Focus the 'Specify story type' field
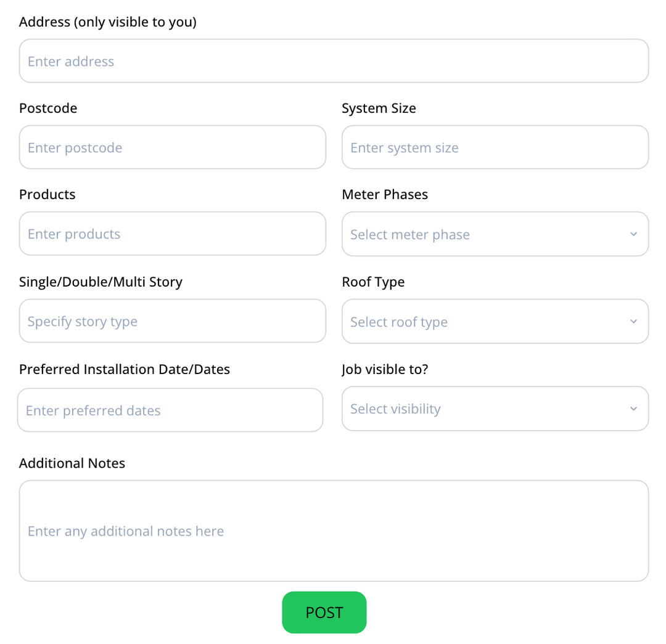The image size is (666, 644). click(172, 321)
